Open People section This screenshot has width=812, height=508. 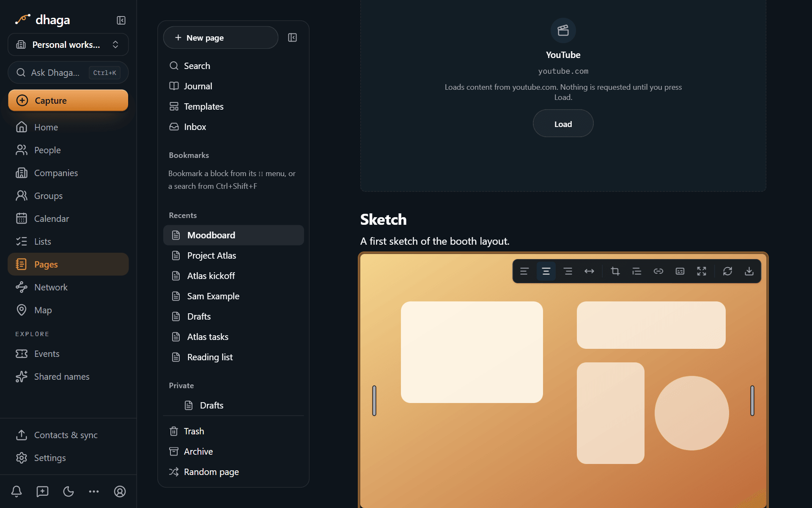68,150
